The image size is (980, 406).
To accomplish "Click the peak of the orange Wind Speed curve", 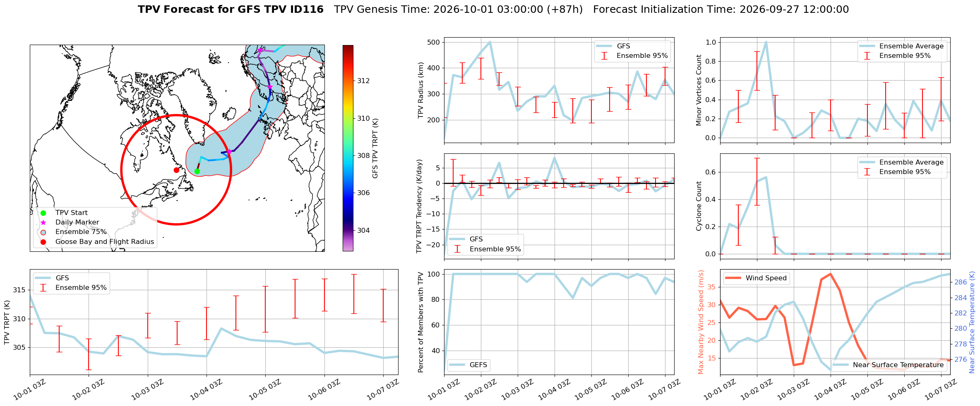I will pyautogui.click(x=830, y=274).
